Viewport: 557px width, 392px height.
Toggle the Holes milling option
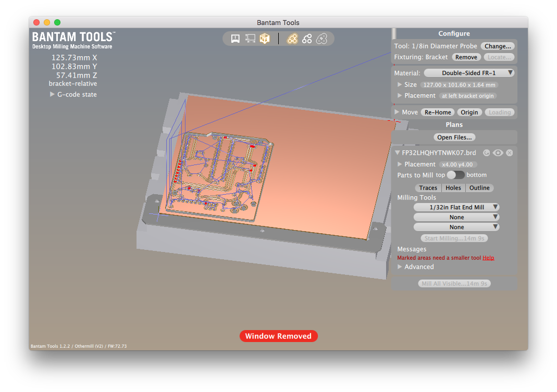point(453,188)
